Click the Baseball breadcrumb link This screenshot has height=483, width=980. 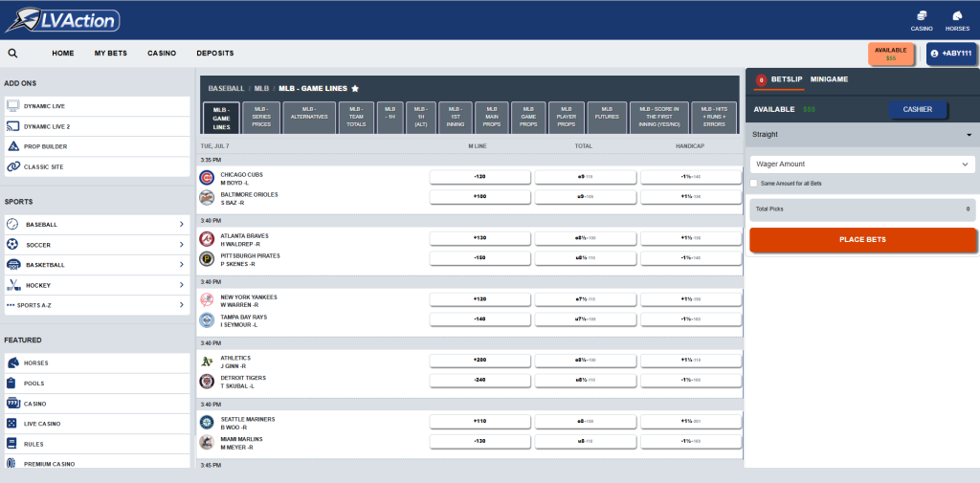coord(226,89)
